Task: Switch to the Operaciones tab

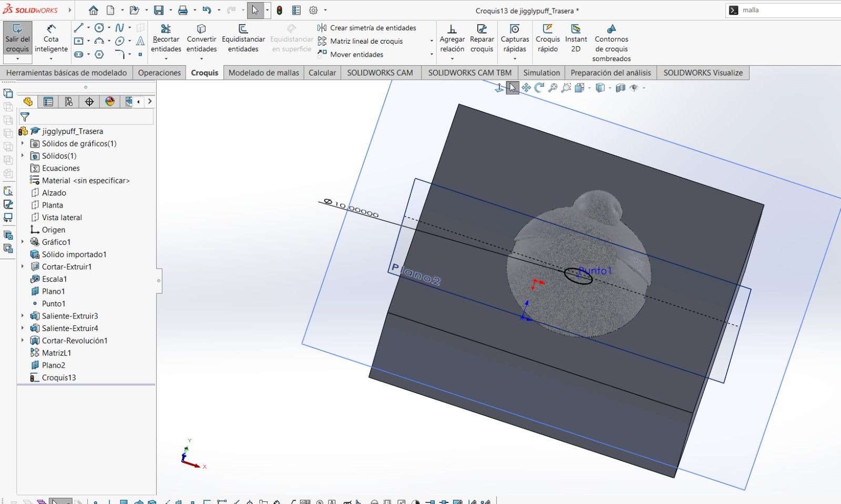Action: tap(159, 73)
